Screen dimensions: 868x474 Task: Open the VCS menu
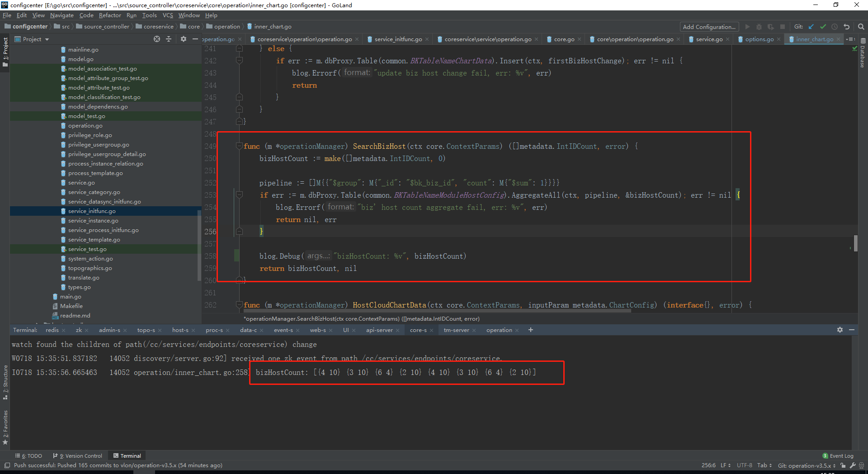click(x=167, y=15)
